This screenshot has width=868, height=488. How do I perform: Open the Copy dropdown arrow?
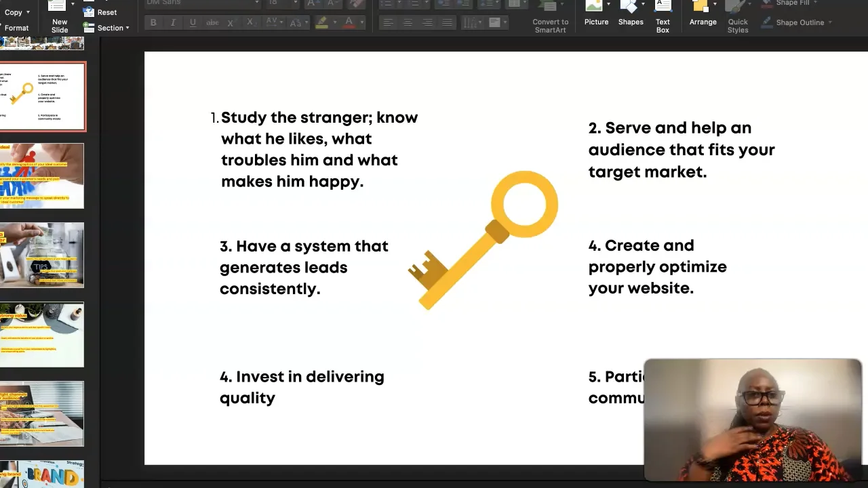[28, 12]
